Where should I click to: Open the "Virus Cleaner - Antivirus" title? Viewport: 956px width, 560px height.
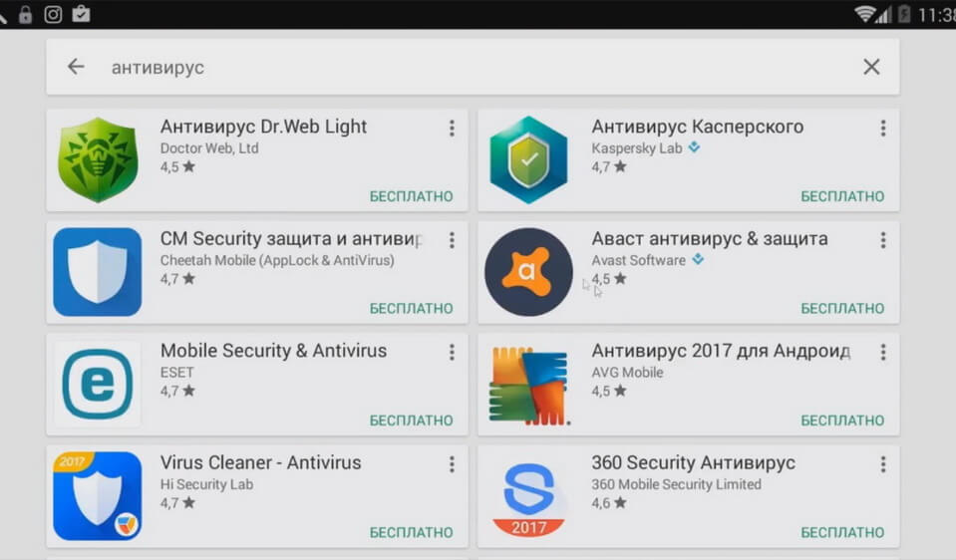pos(261,463)
